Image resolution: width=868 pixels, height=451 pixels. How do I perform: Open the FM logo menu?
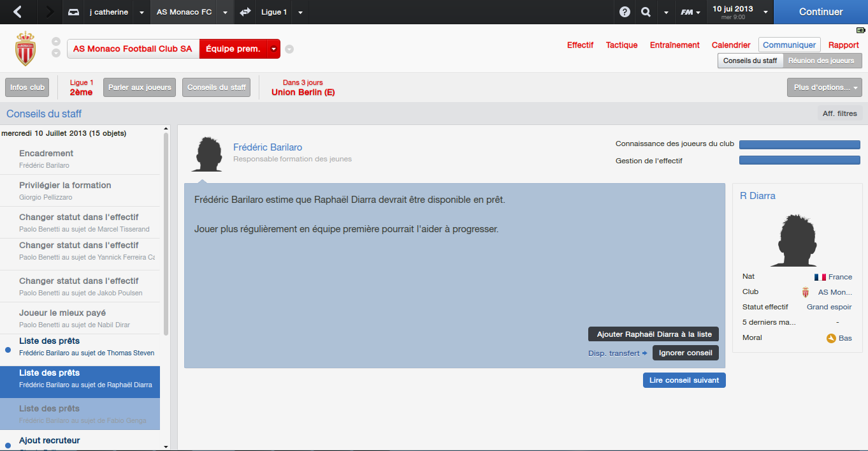pyautogui.click(x=690, y=11)
